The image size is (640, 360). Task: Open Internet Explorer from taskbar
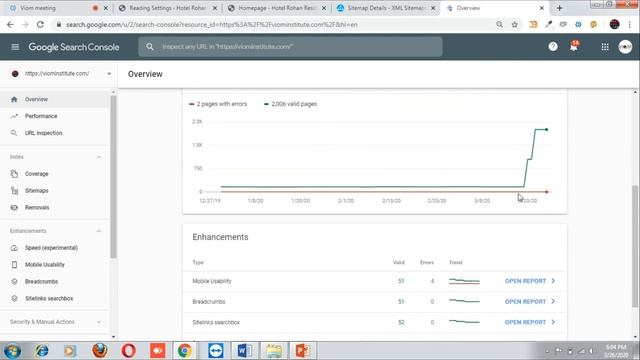point(42,351)
